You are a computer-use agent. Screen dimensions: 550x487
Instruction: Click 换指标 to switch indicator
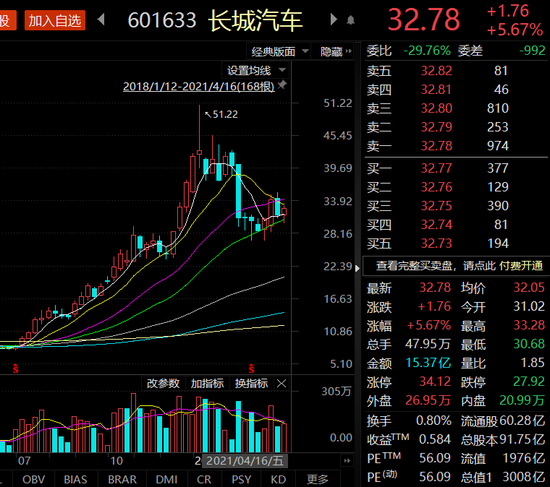click(251, 383)
